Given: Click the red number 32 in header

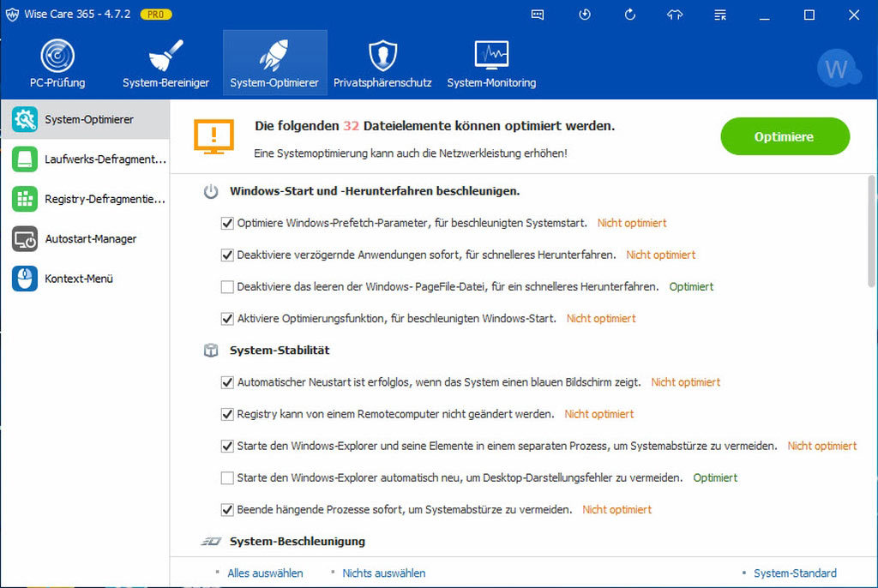Looking at the screenshot, I should [x=351, y=126].
